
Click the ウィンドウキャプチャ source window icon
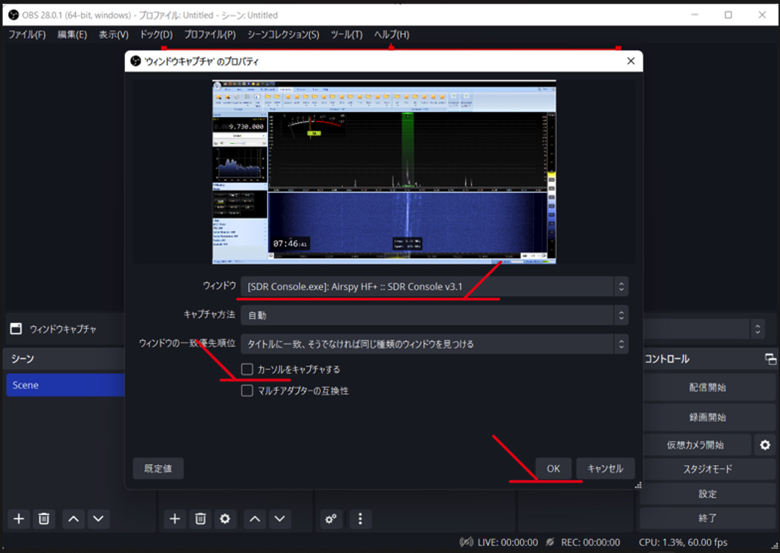point(16,329)
